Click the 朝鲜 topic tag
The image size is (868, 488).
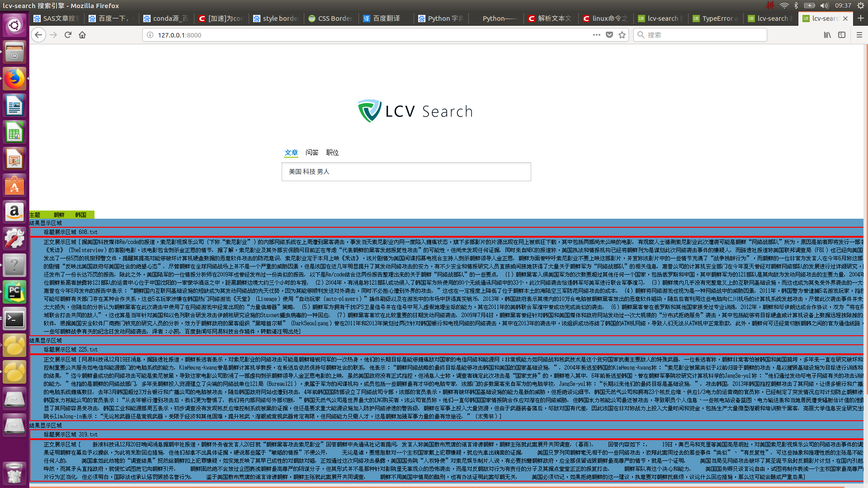click(59, 215)
